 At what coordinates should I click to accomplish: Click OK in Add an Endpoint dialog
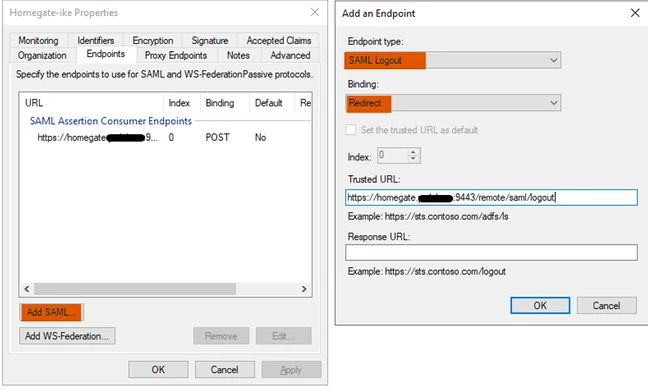pos(540,305)
